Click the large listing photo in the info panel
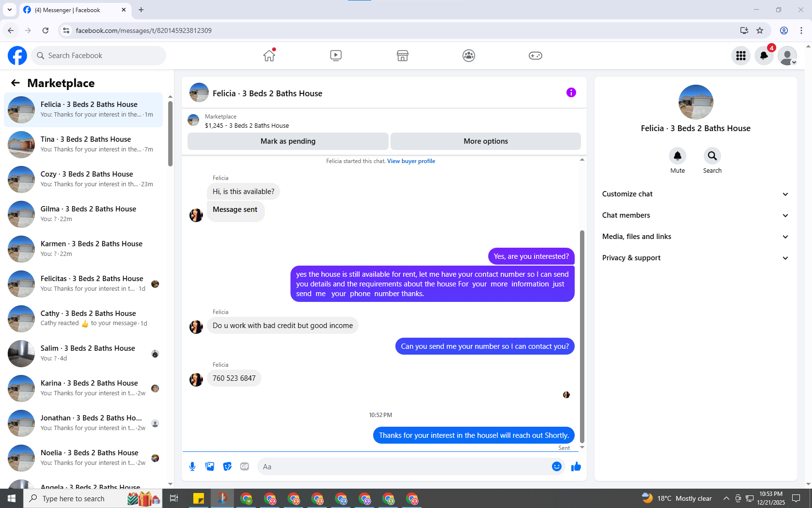Screen dimensions: 812x508 pos(696,102)
